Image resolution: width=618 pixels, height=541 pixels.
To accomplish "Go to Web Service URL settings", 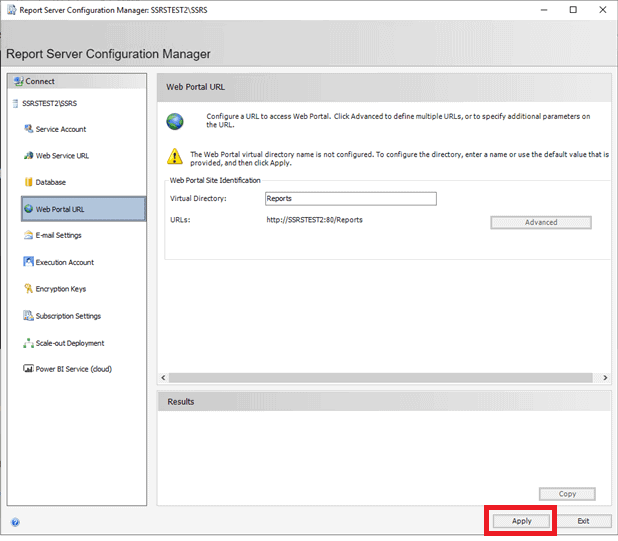I will [62, 156].
